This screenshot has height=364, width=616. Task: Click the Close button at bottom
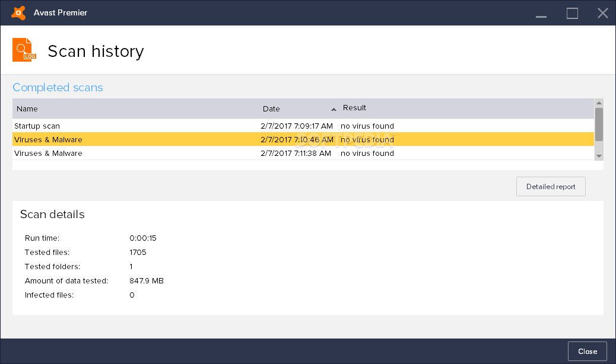point(588,351)
